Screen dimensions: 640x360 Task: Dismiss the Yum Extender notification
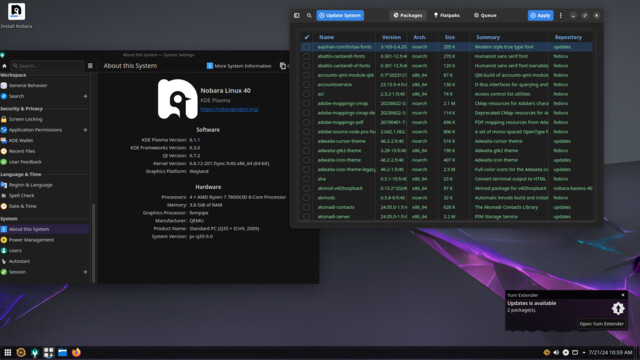point(623,295)
